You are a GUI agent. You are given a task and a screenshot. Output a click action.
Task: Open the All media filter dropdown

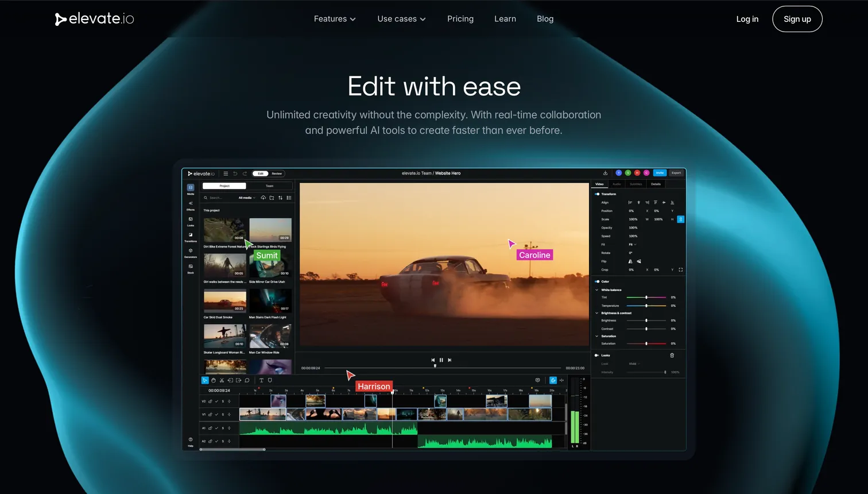pos(247,198)
